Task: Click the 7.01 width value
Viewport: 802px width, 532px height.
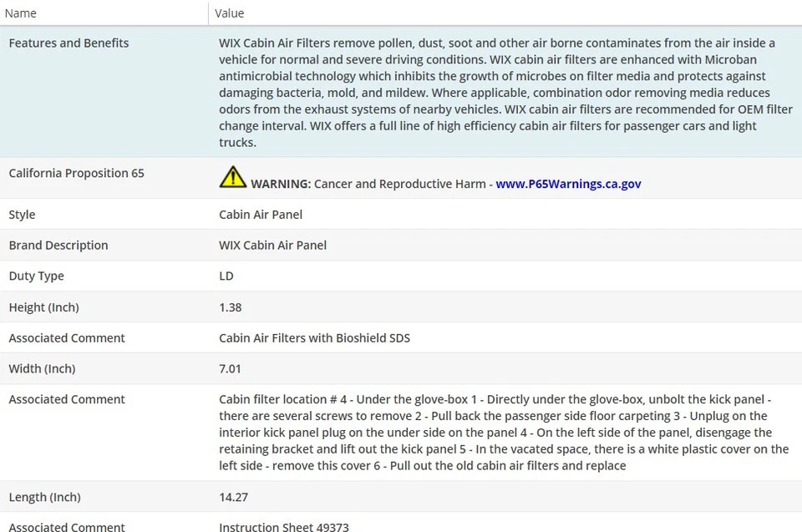Action: (x=231, y=369)
